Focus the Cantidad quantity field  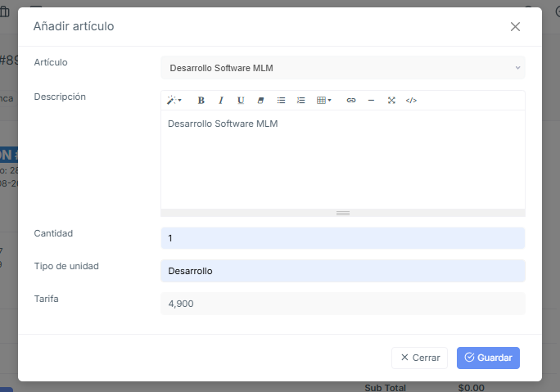click(343, 238)
